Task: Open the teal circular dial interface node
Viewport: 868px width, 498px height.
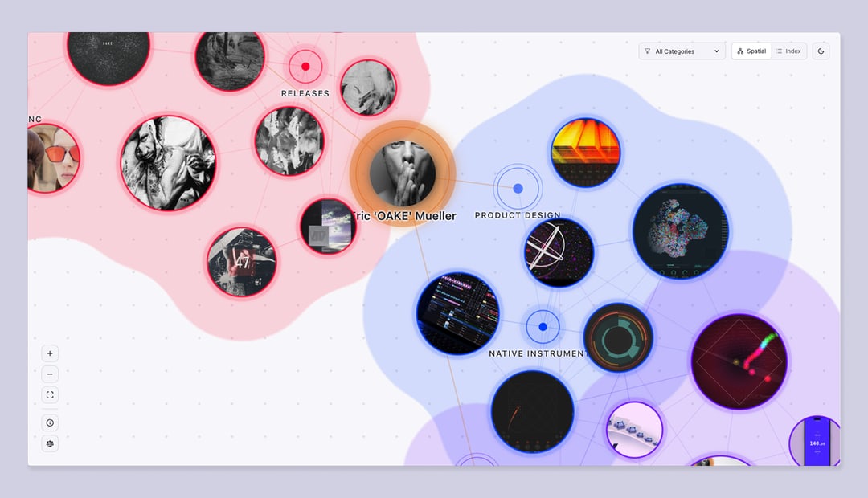Action: pyautogui.click(x=618, y=337)
